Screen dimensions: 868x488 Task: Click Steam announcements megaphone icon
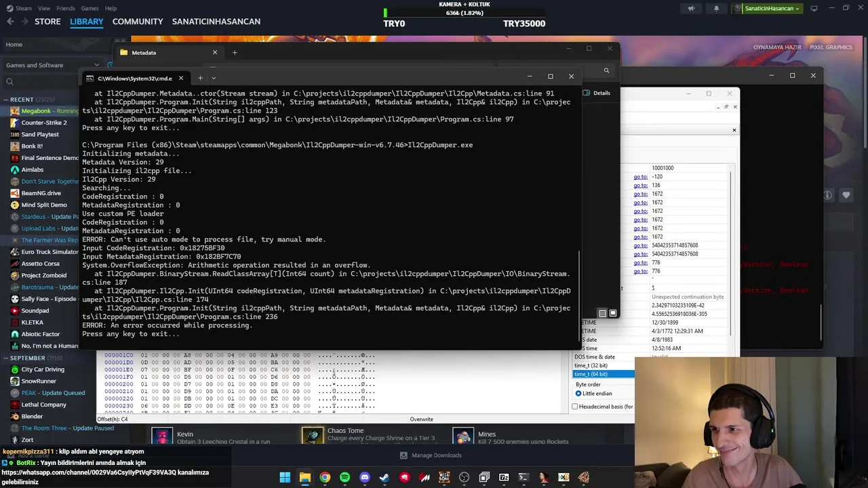[691, 8]
